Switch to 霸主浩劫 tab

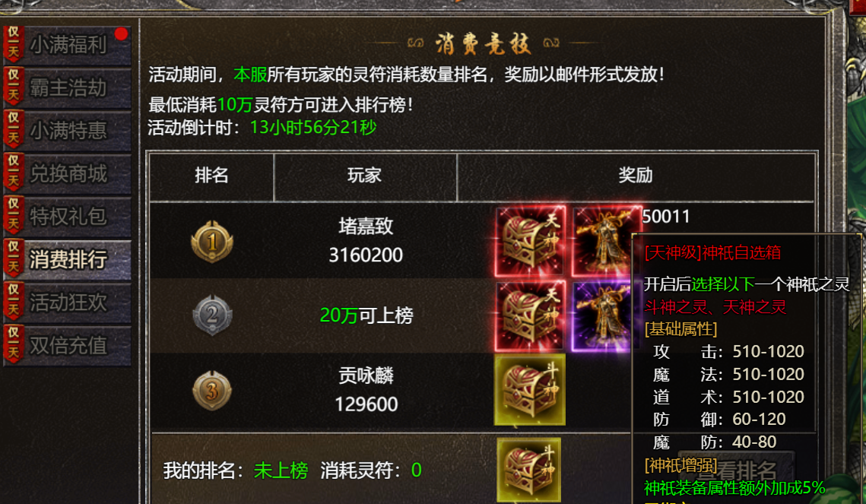point(68,87)
